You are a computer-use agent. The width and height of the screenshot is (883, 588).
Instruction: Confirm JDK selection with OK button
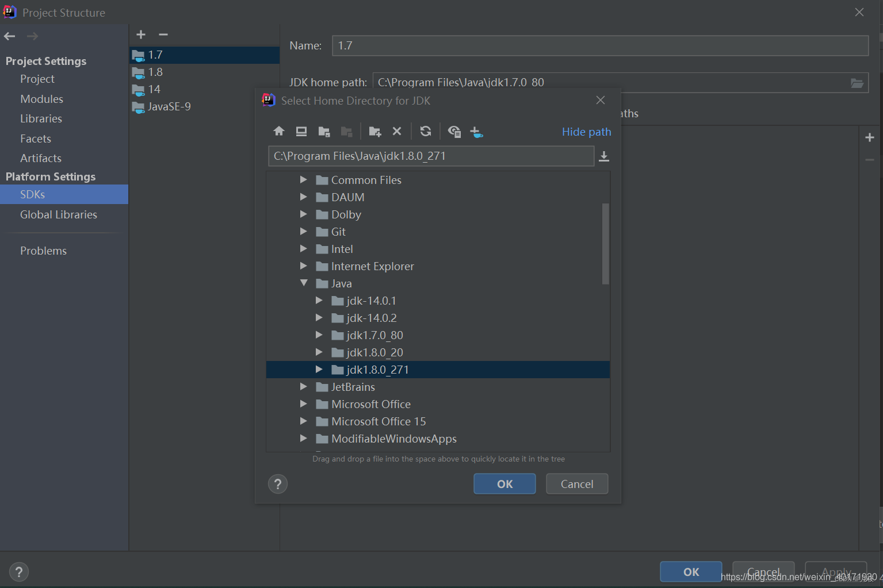point(504,483)
